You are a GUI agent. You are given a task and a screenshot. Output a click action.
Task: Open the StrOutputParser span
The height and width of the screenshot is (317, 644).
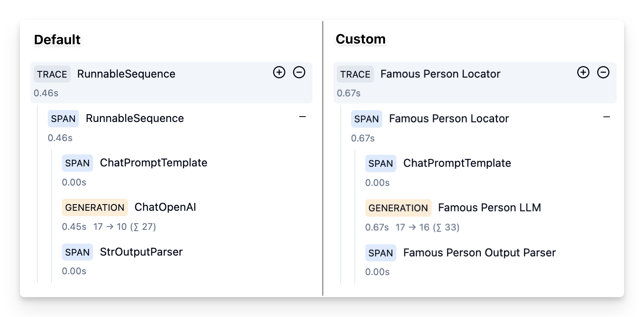(141, 252)
